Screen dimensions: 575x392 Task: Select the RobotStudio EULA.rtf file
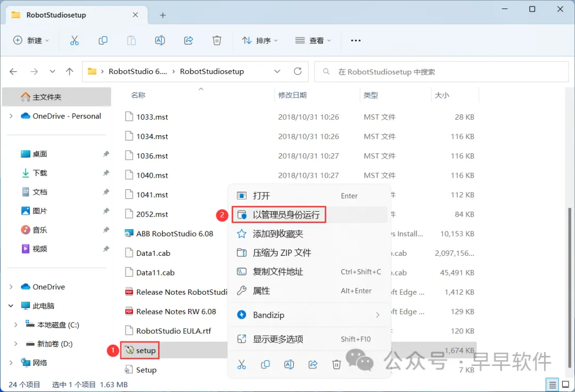(168, 331)
